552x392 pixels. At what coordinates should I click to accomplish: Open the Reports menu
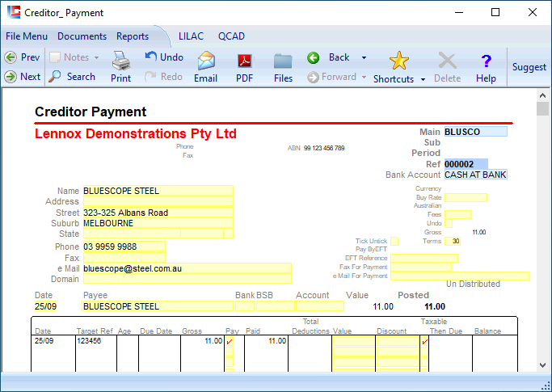point(133,36)
